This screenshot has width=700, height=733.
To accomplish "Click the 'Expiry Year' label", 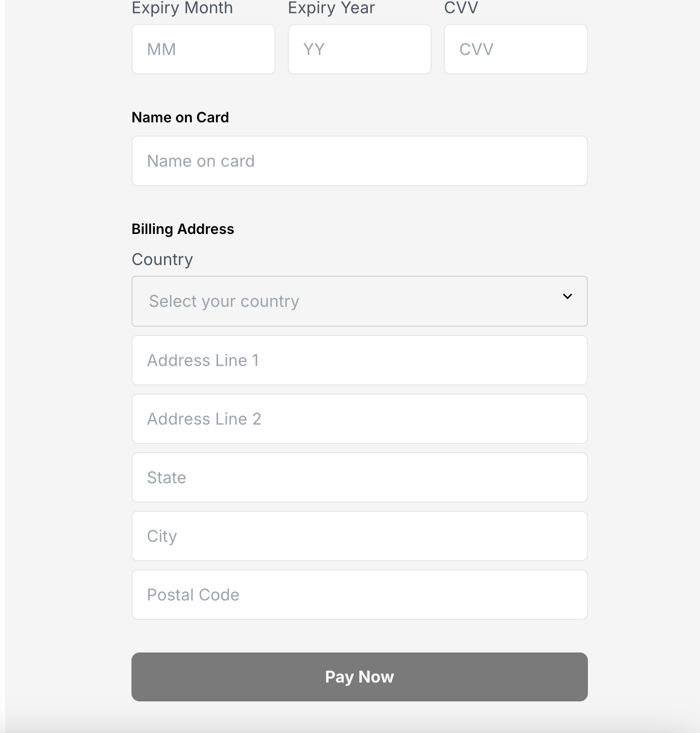I will tap(331, 8).
